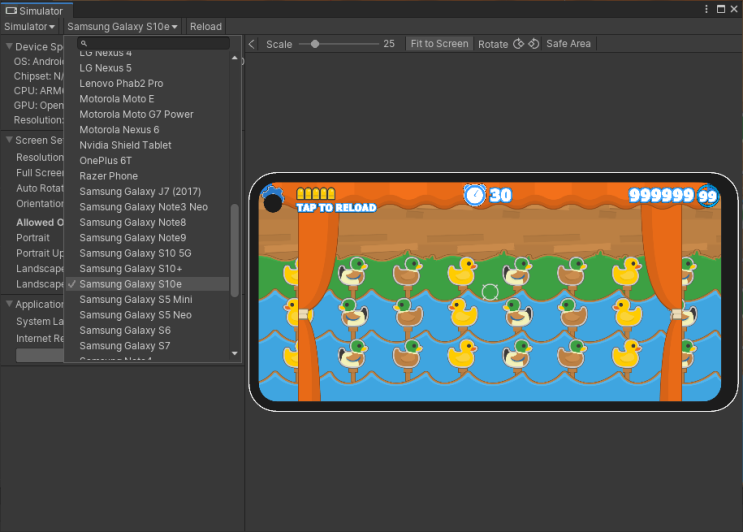
Task: Tap the circular 99 badge in game
Action: [x=707, y=196]
